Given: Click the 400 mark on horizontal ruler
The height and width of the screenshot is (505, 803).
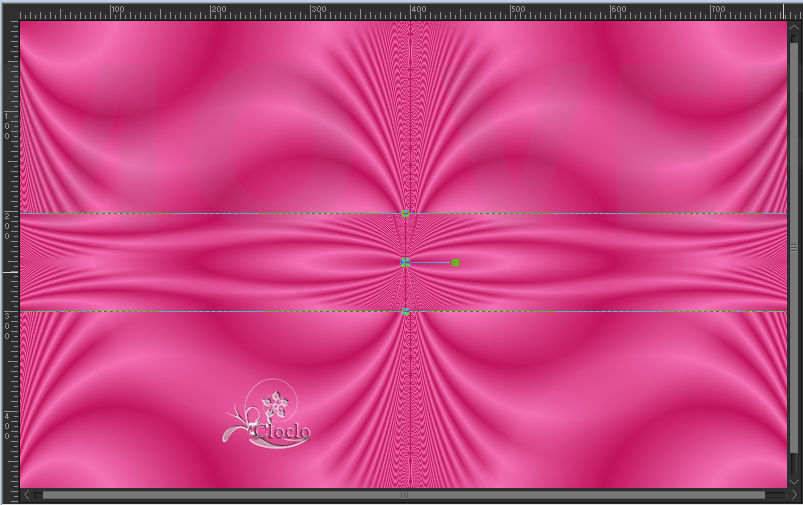Looking at the screenshot, I should coord(411,12).
